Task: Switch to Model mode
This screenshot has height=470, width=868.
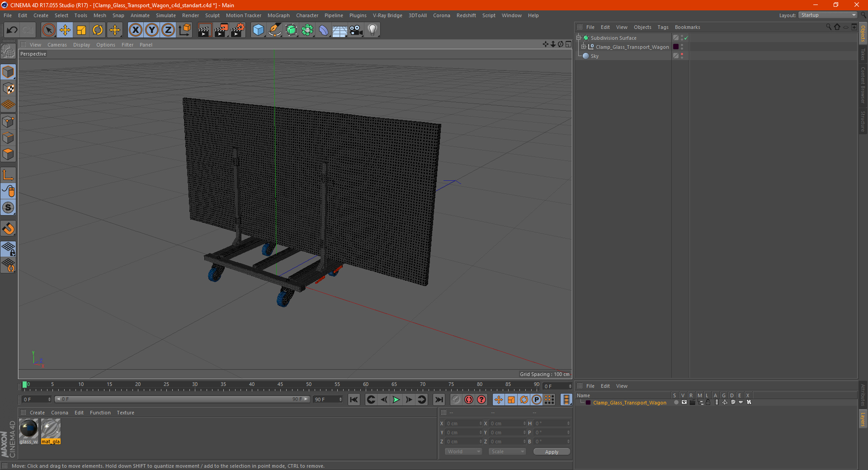Action: click(x=8, y=72)
